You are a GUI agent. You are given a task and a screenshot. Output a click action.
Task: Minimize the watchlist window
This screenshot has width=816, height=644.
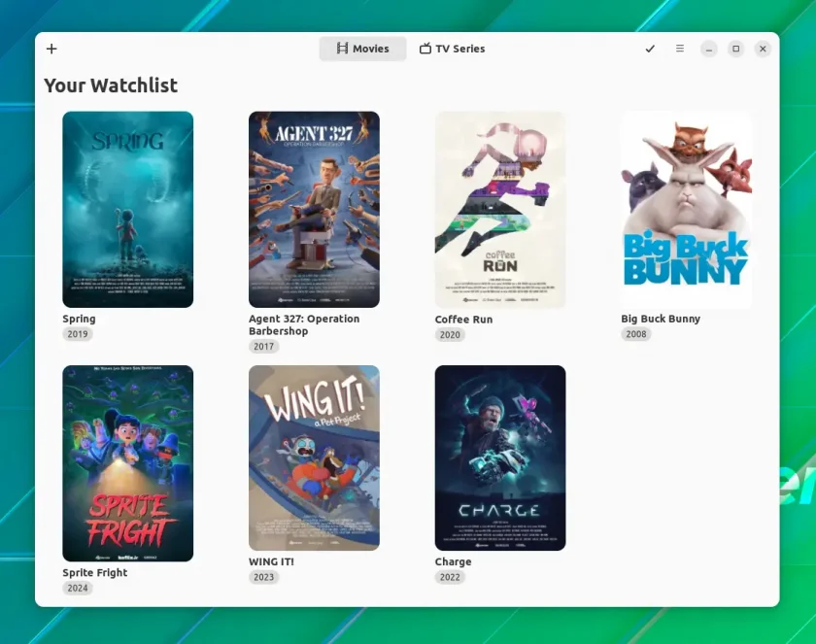pyautogui.click(x=709, y=49)
